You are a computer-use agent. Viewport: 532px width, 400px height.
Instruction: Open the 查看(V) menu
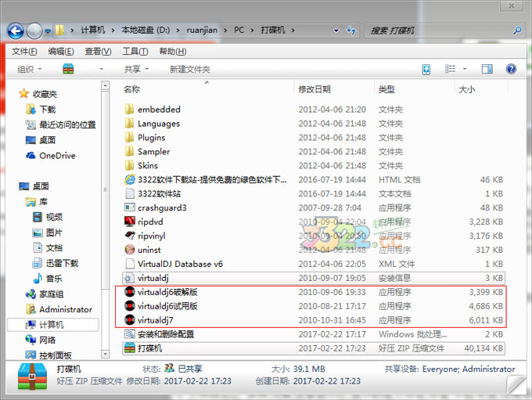tap(98, 52)
